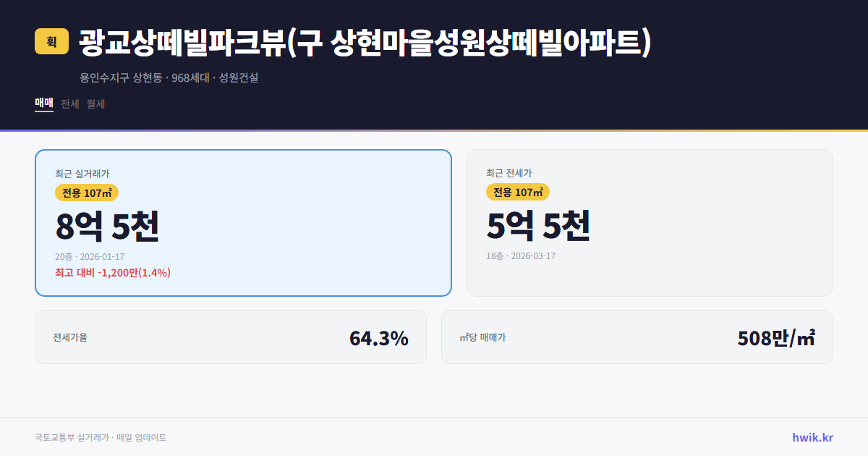Viewport: 868px width, 456px height.
Task: Open the hwik.kr link
Action: coord(812,436)
